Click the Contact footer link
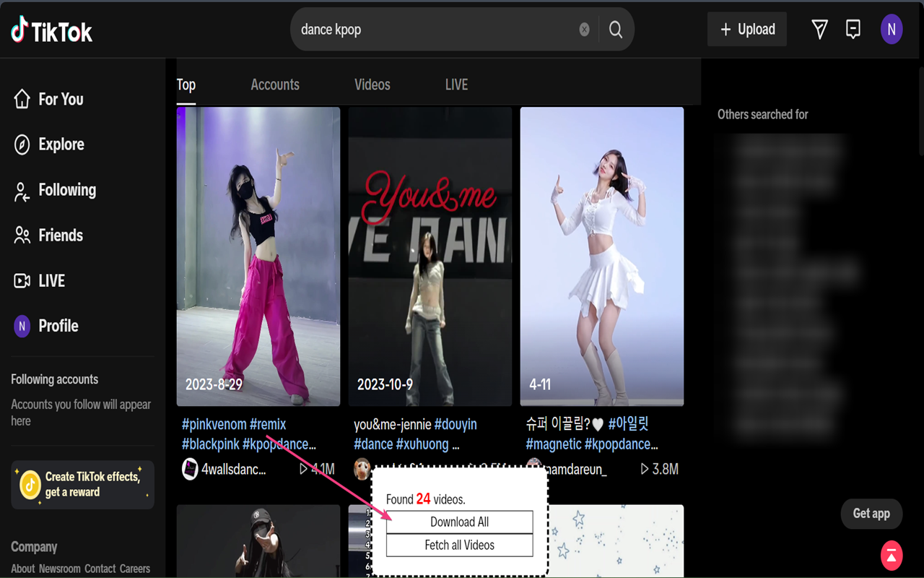 pyautogui.click(x=100, y=569)
